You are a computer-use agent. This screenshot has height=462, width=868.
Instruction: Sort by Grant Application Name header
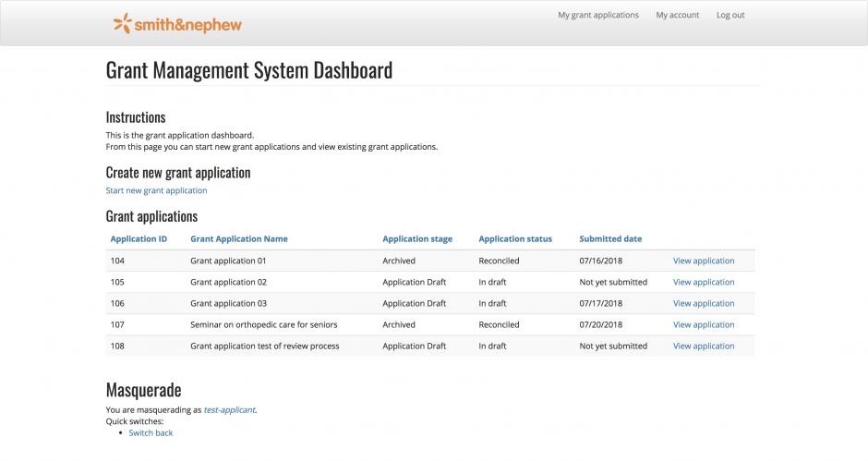[x=238, y=238]
